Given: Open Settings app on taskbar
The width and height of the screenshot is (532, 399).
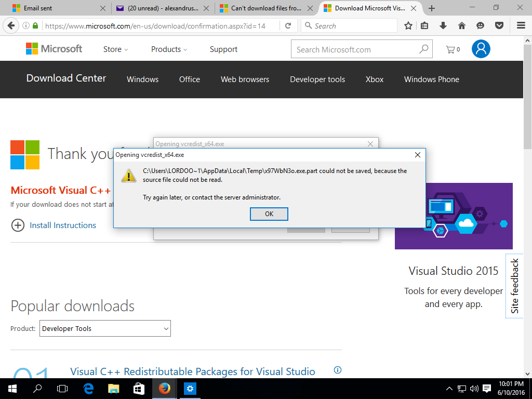Looking at the screenshot, I should click(190, 389).
